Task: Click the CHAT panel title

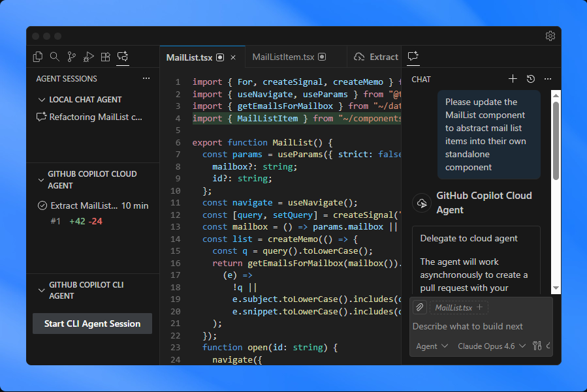Action: point(421,80)
